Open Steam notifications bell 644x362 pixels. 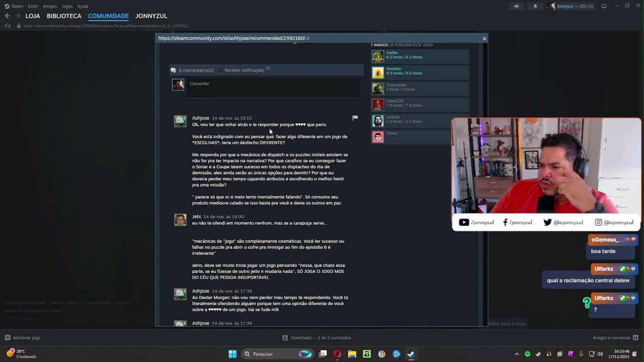coord(535,6)
